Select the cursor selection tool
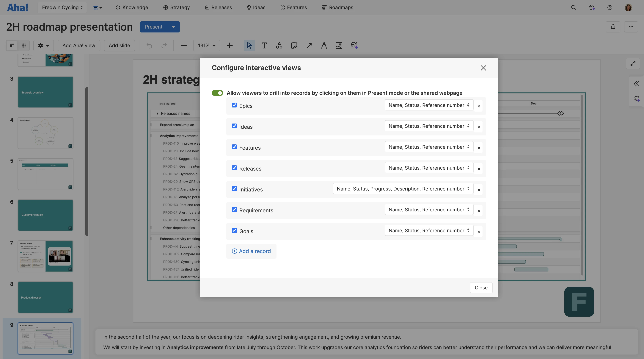This screenshot has height=359, width=644. [x=249, y=46]
